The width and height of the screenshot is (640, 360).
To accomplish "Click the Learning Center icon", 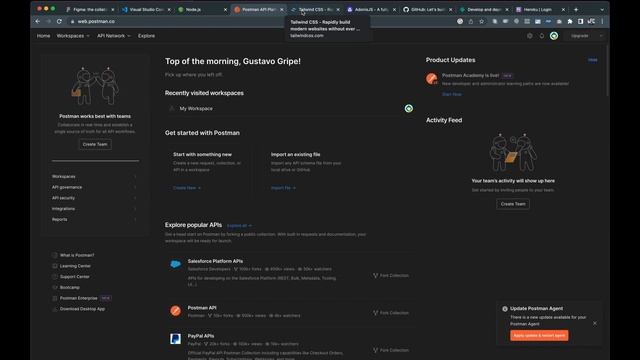I will [x=55, y=266].
